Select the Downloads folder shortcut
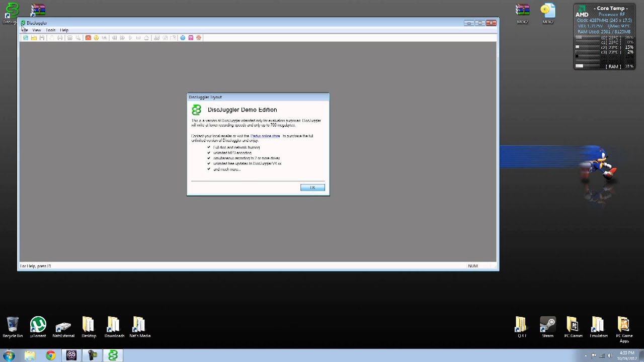 [114, 327]
